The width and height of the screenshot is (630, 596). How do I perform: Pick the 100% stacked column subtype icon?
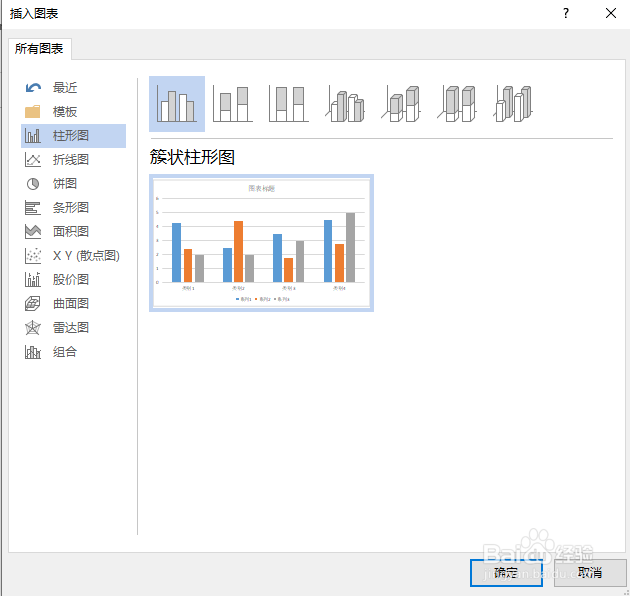pyautogui.click(x=288, y=104)
